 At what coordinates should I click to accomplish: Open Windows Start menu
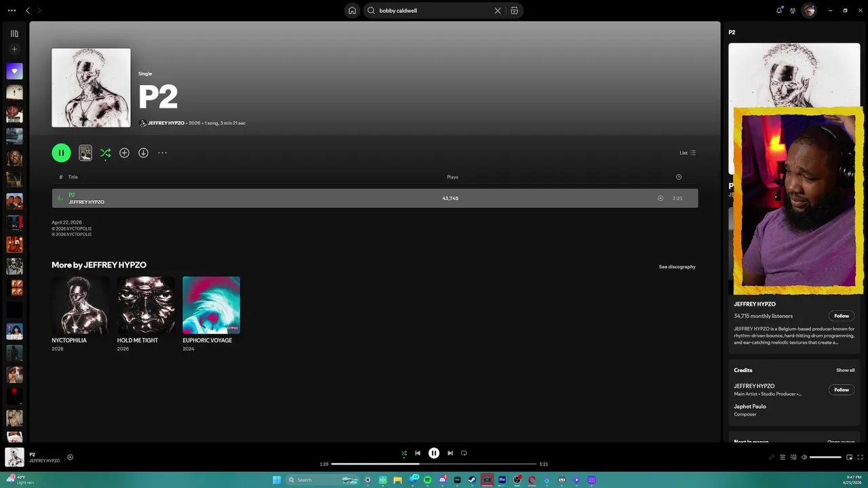277,480
